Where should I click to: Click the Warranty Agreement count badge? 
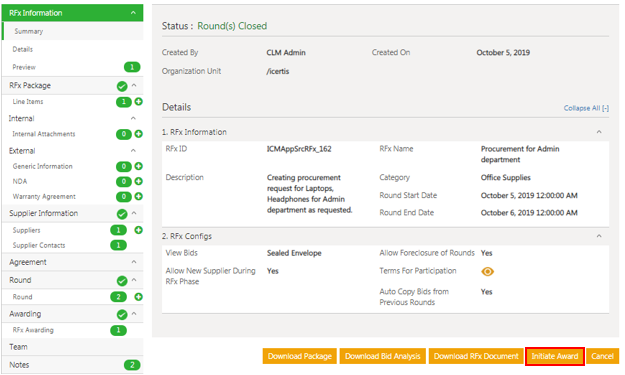[124, 196]
